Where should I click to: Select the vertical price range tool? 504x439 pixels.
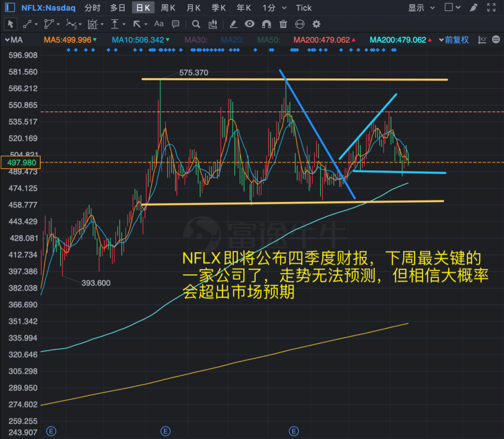click(115, 24)
